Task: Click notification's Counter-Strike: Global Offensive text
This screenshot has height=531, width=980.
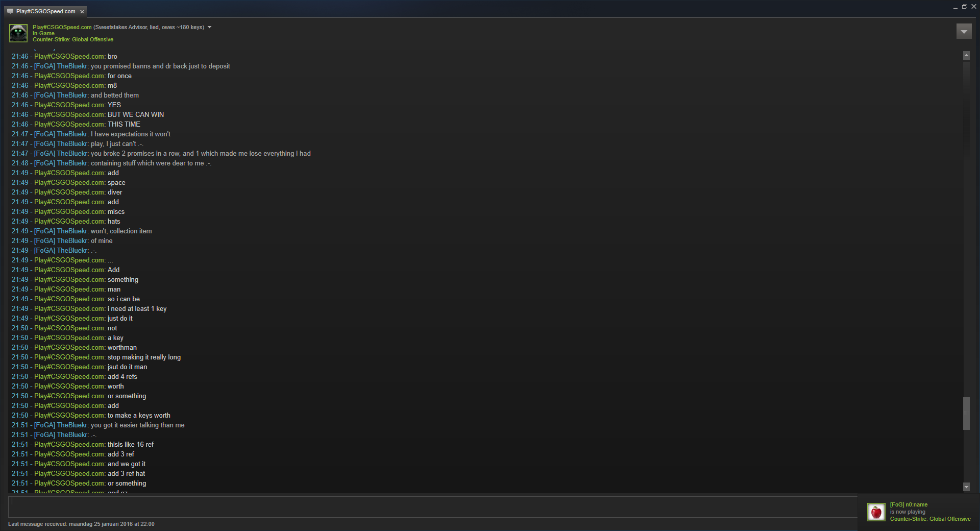Action: tap(930, 519)
